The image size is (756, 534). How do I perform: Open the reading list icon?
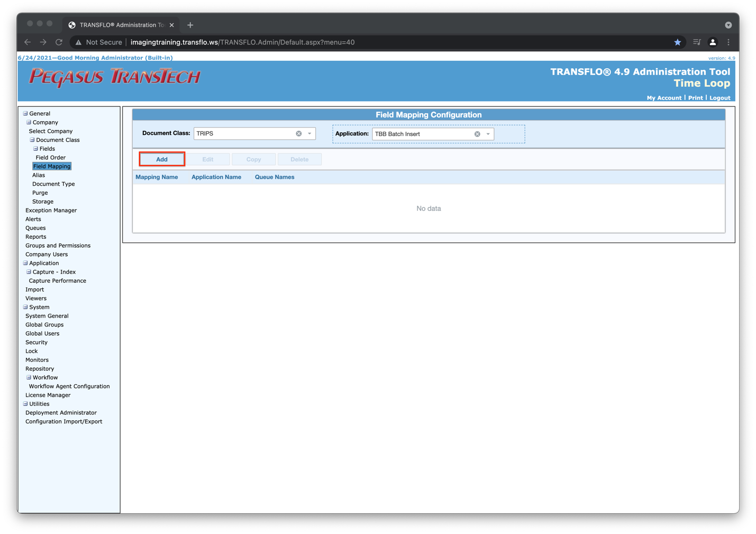[697, 42]
